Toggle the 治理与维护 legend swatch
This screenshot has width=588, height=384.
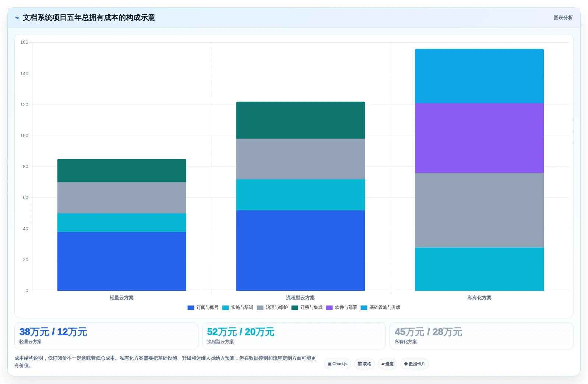coord(260,308)
